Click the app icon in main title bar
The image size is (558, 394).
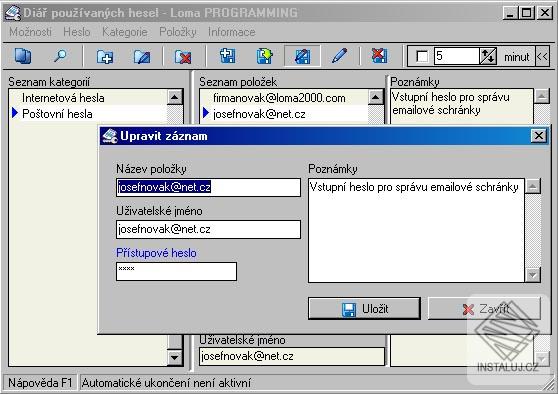click(12, 13)
